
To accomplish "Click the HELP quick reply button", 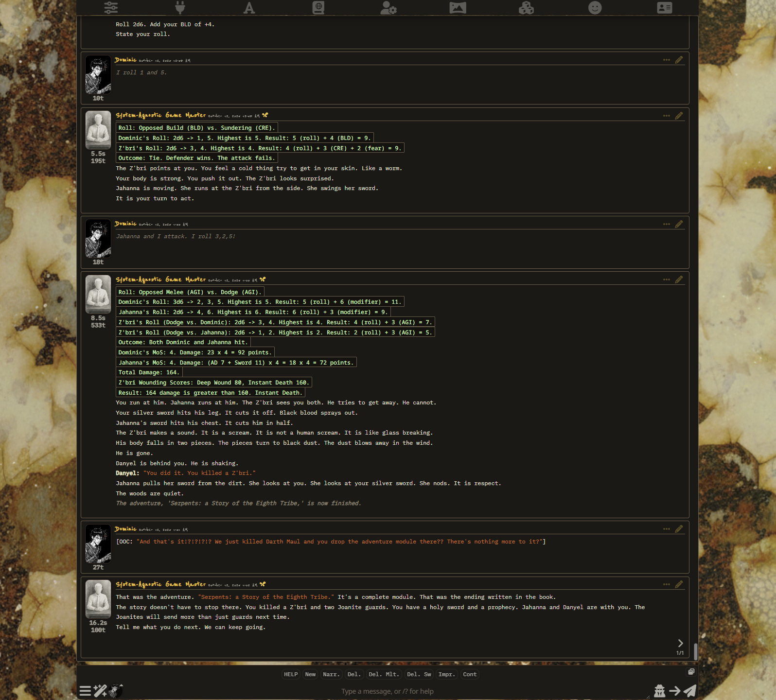I will 291,674.
